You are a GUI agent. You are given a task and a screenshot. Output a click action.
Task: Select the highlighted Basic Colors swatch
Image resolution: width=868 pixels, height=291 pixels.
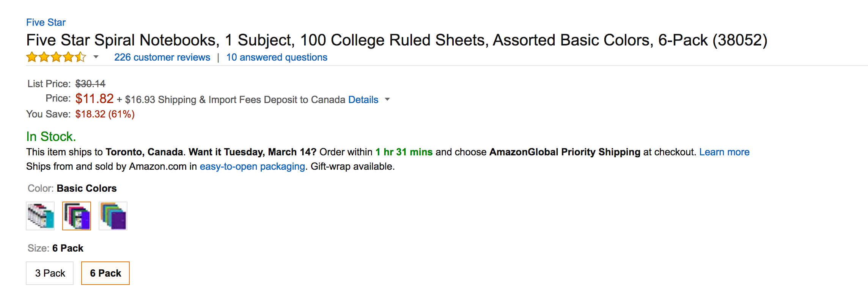point(77,216)
